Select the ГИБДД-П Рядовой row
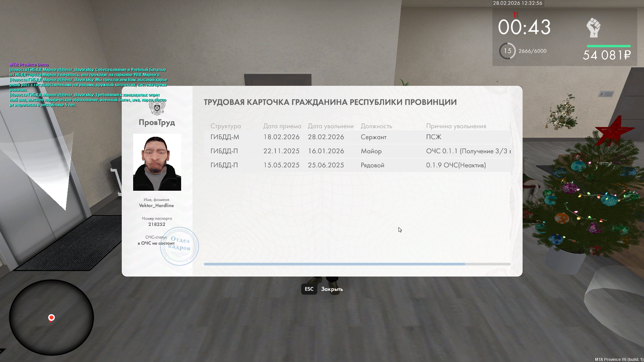644x362 pixels. (x=357, y=165)
